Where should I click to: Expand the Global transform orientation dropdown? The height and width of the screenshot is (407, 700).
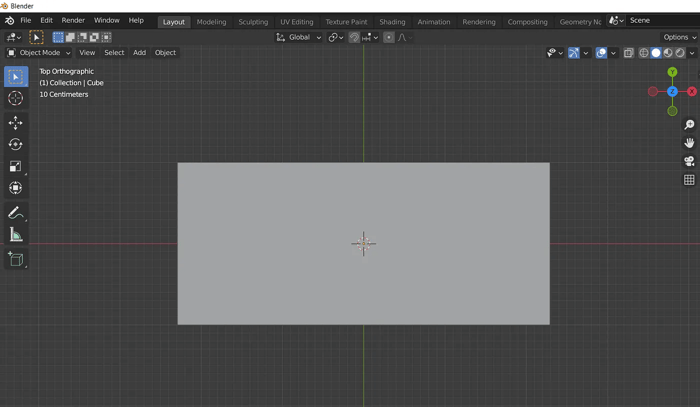pyautogui.click(x=299, y=37)
